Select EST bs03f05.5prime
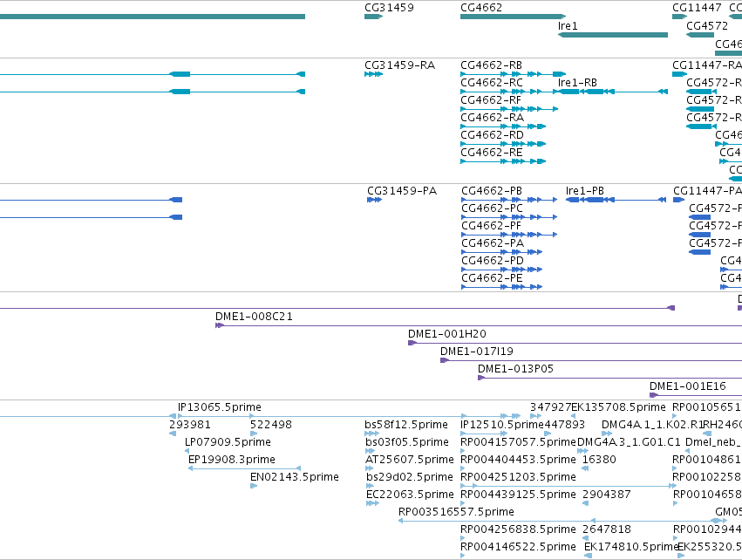The height and width of the screenshot is (560, 742). coord(407,442)
